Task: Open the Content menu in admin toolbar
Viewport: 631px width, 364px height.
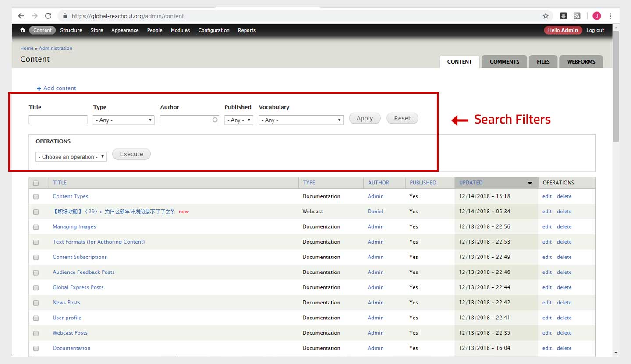Action: click(x=43, y=30)
